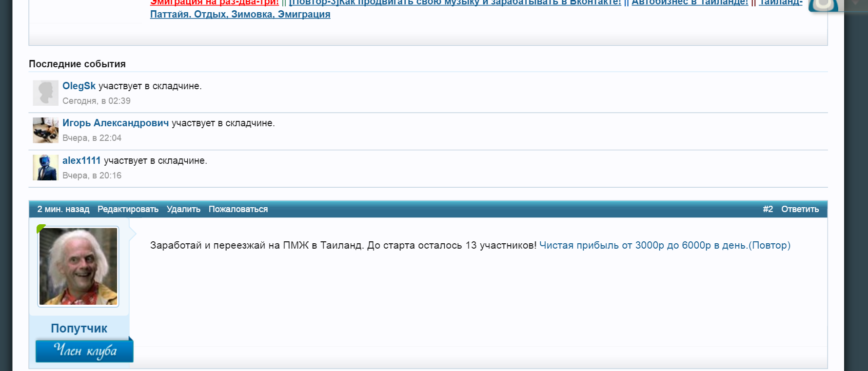The height and width of the screenshot is (371, 868).
Task: Click the 'Вчера, в 22:04' timestamp
Action: click(x=92, y=138)
